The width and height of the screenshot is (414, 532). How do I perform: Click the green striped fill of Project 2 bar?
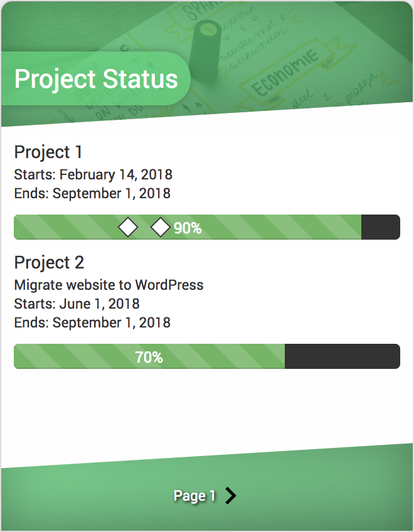75,356
